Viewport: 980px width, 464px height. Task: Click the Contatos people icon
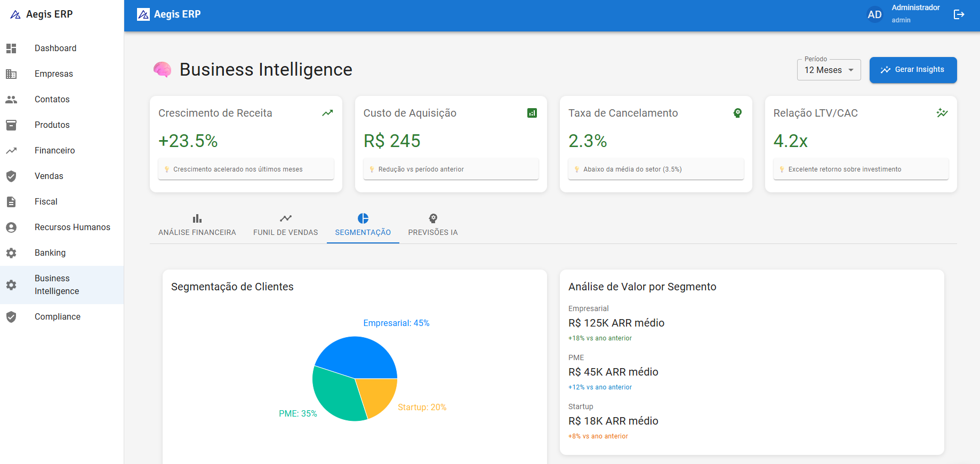point(11,100)
